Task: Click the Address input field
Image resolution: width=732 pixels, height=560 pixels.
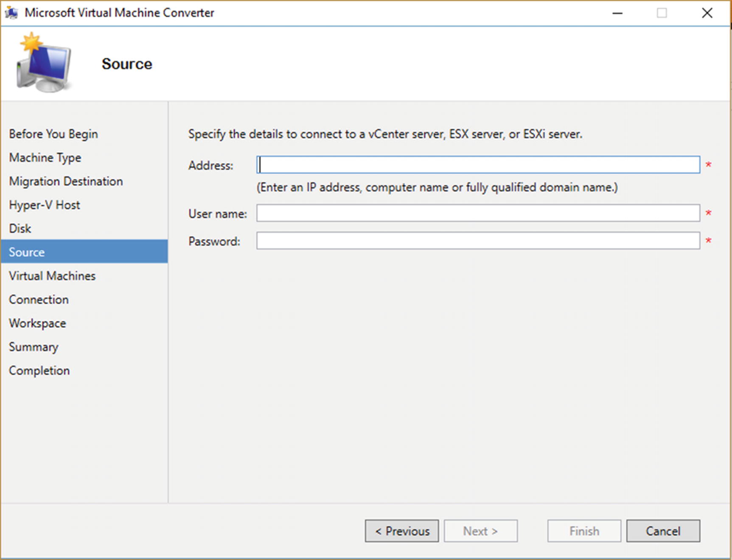Action: 478,165
